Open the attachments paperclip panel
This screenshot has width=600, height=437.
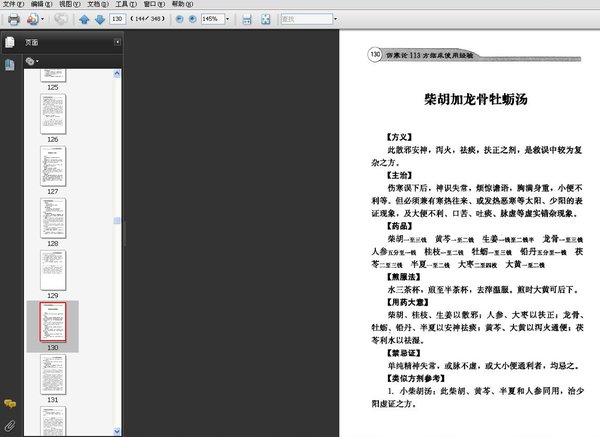click(x=10, y=424)
